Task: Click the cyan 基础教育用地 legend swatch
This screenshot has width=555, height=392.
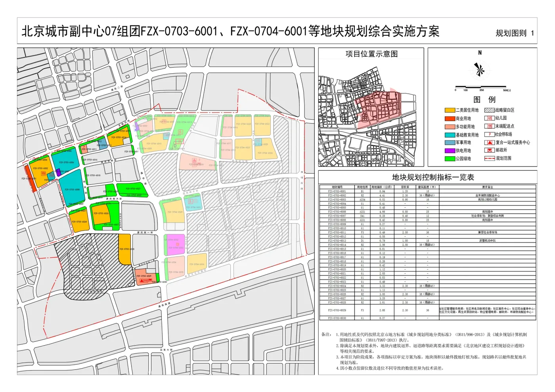Action: click(x=450, y=135)
